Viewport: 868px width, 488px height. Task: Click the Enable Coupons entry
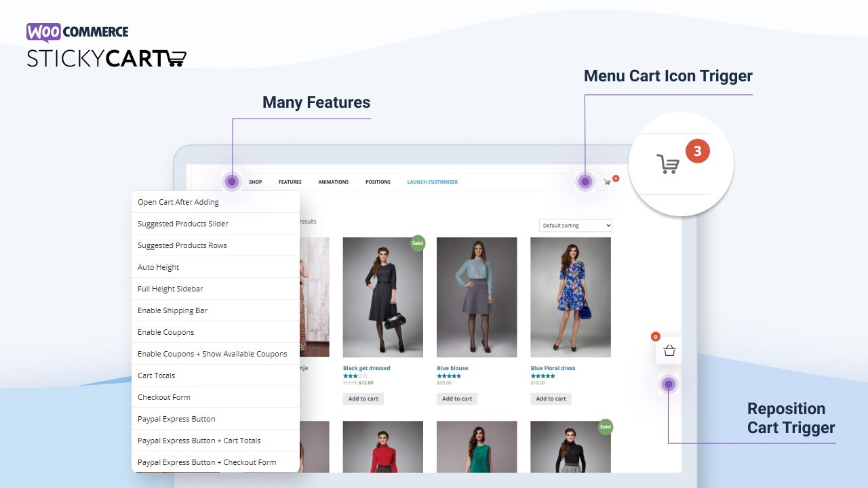point(215,332)
